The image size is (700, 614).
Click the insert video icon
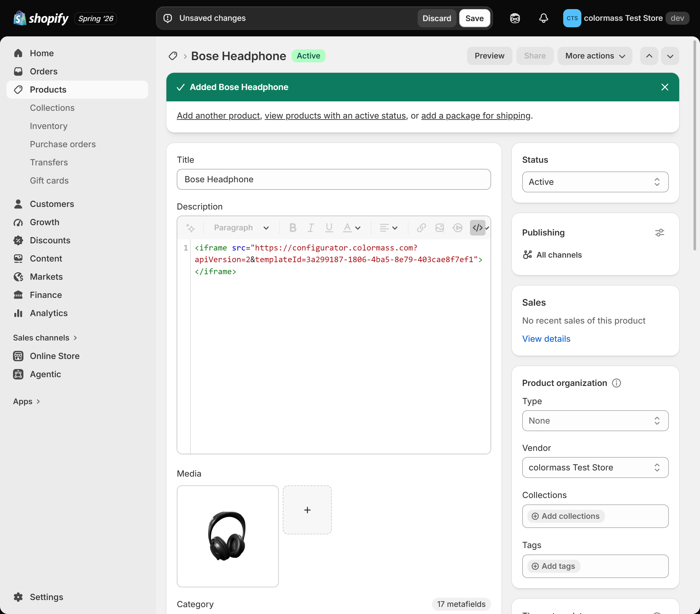(x=458, y=228)
